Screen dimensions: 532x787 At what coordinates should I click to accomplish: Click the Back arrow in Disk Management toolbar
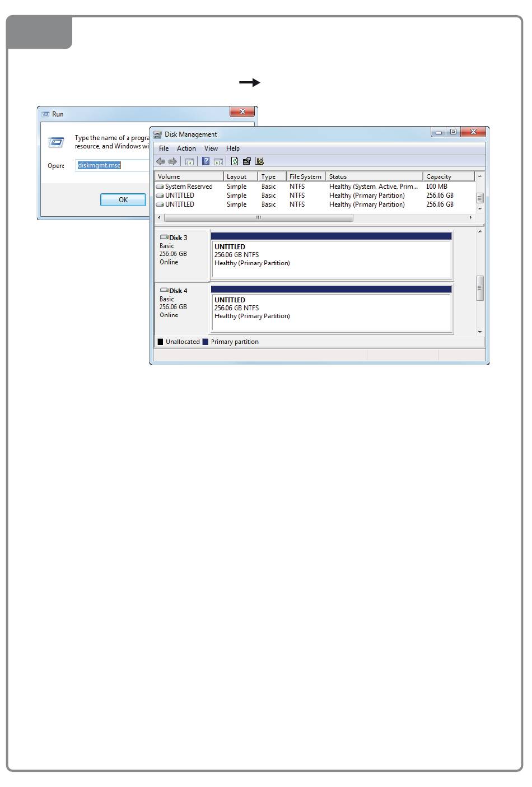pyautogui.click(x=161, y=161)
